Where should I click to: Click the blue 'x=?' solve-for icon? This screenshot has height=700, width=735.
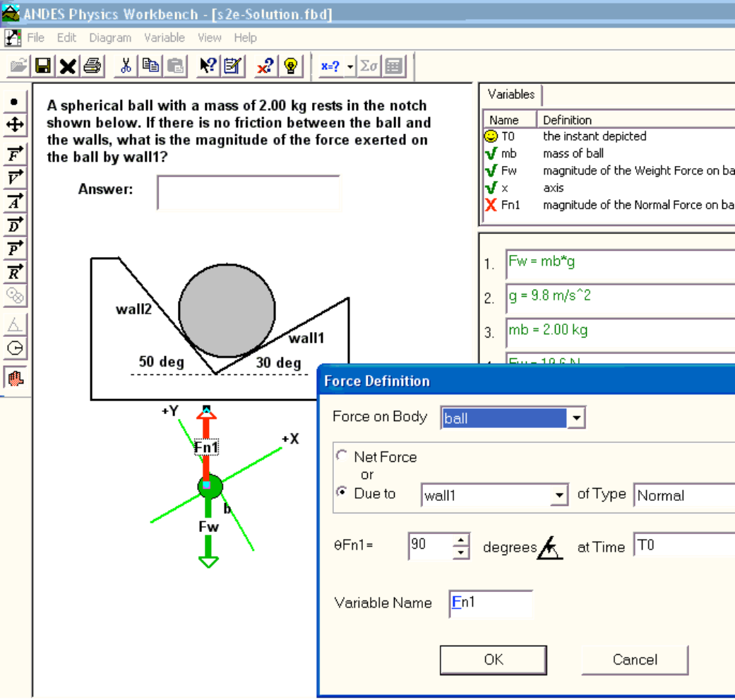(x=330, y=66)
